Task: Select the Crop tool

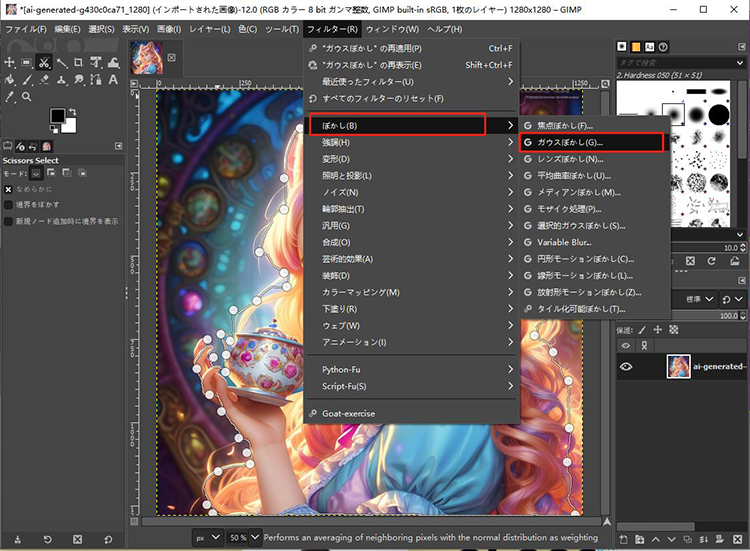Action: 78,62
